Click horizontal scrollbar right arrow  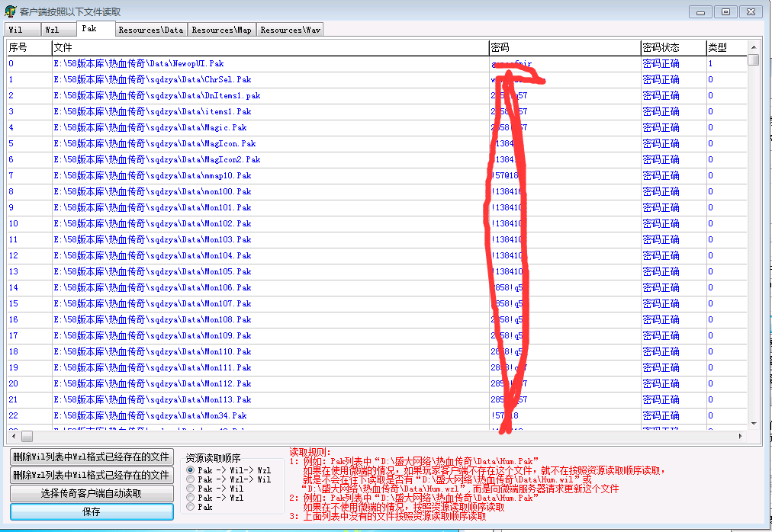pyautogui.click(x=741, y=436)
